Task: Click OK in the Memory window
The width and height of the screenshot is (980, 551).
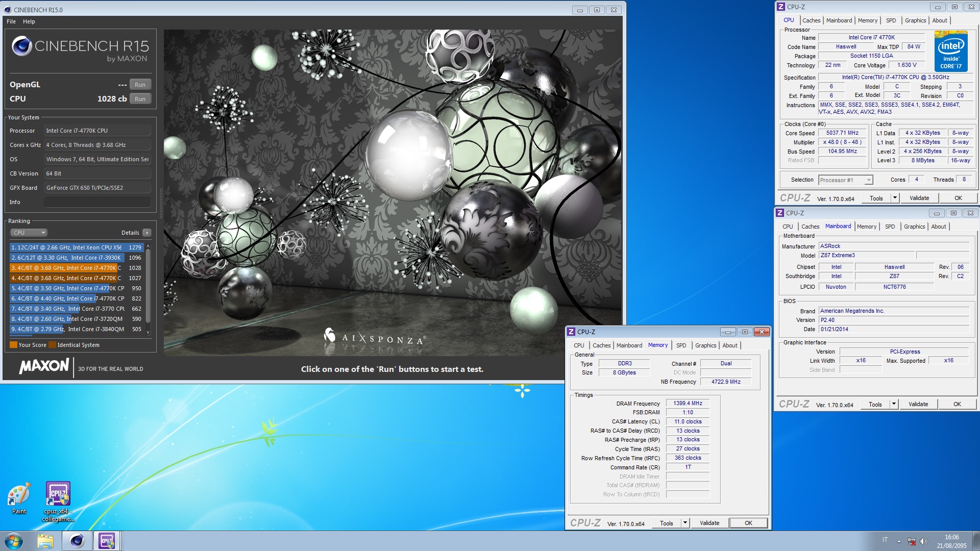Action: click(748, 523)
